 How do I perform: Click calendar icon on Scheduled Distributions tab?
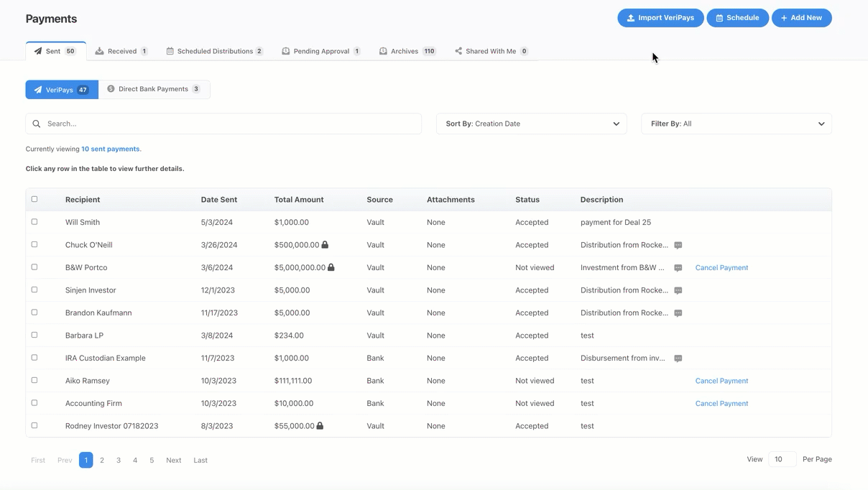tap(170, 51)
